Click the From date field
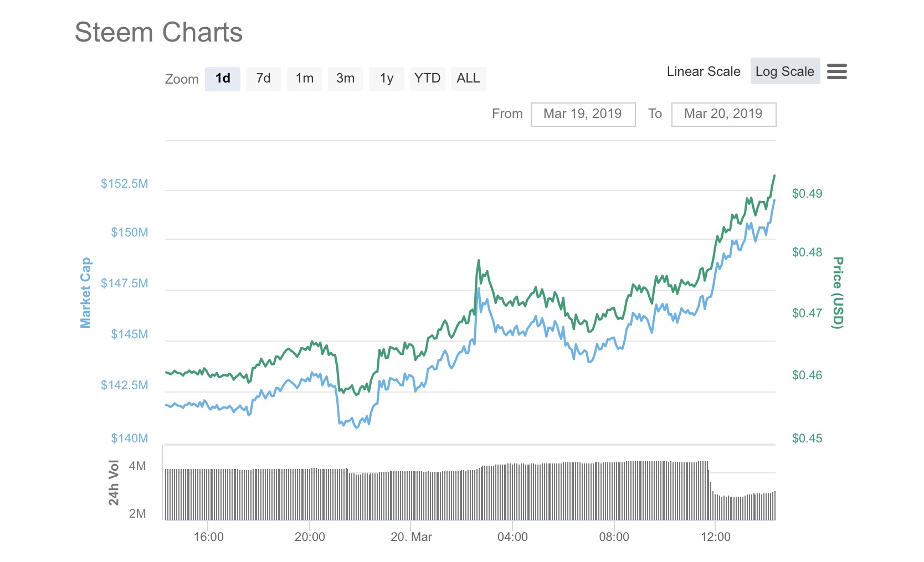 click(x=583, y=114)
